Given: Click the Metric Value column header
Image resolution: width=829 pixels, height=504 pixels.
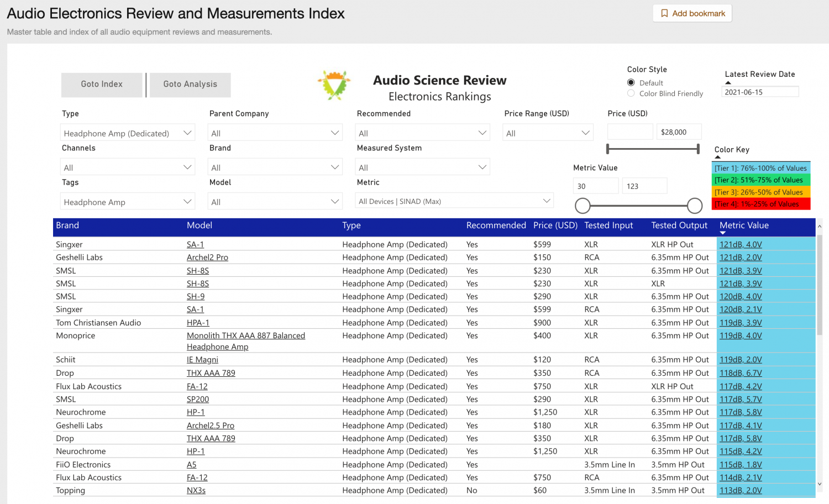Looking at the screenshot, I should pos(744,225).
